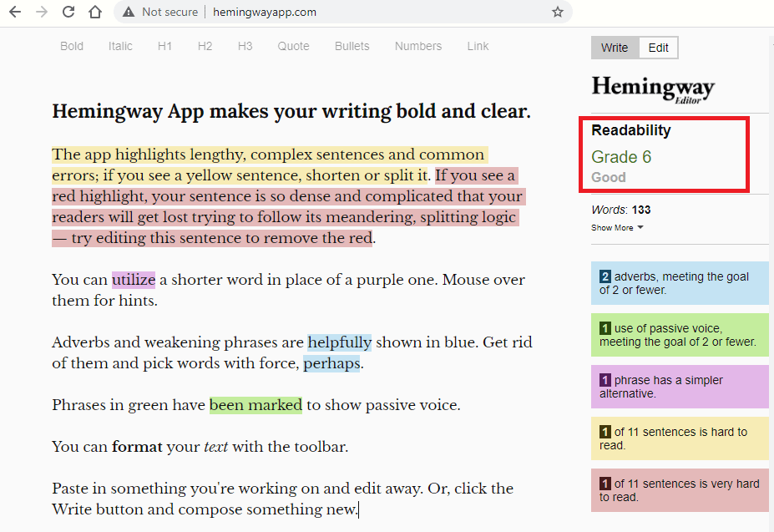Viewport: 774px width, 532px height.
Task: Click the red very hard to read box
Action: pos(680,490)
